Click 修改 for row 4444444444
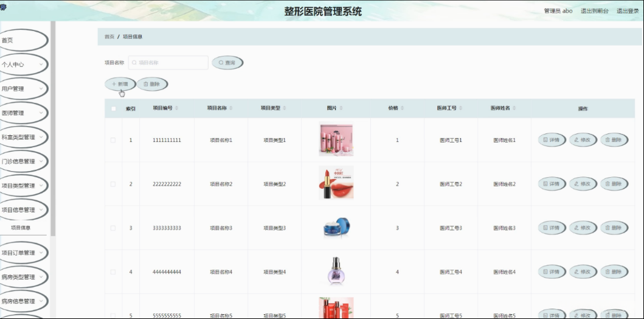The height and width of the screenshot is (319, 644). (x=583, y=272)
